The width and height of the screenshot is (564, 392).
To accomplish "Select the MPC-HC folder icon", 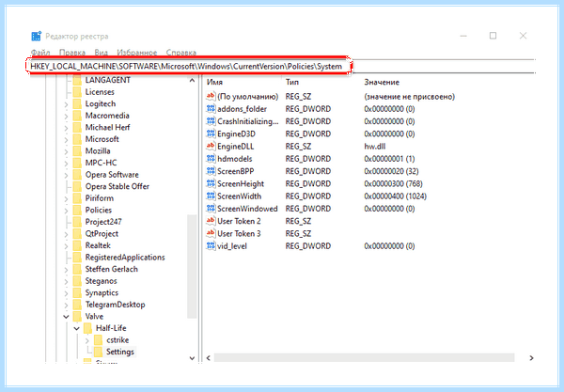I will pyautogui.click(x=77, y=163).
